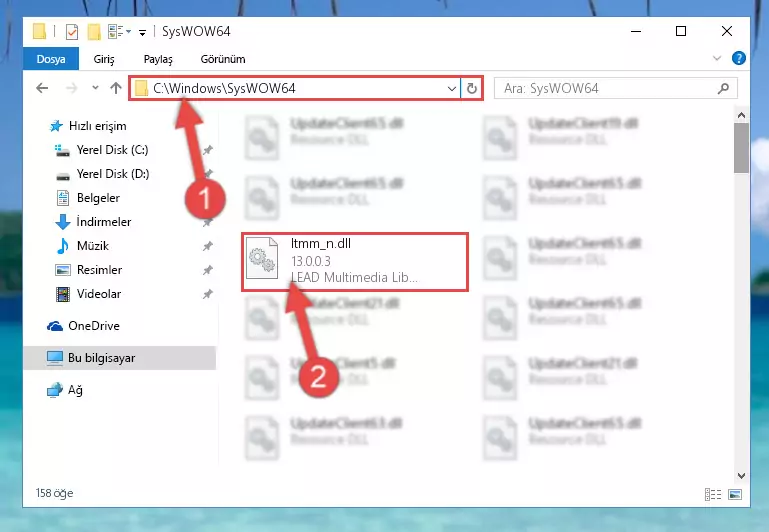
Task: Go forward with the right arrow
Action: [72, 88]
